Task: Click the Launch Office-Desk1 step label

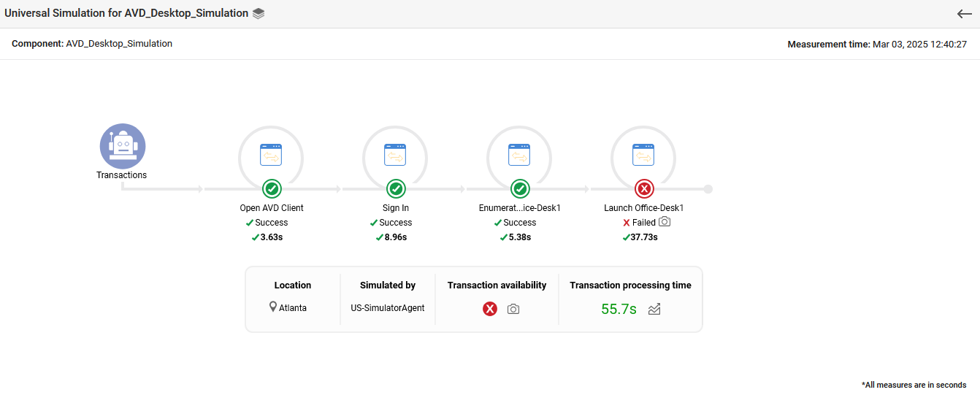Action: pos(643,208)
